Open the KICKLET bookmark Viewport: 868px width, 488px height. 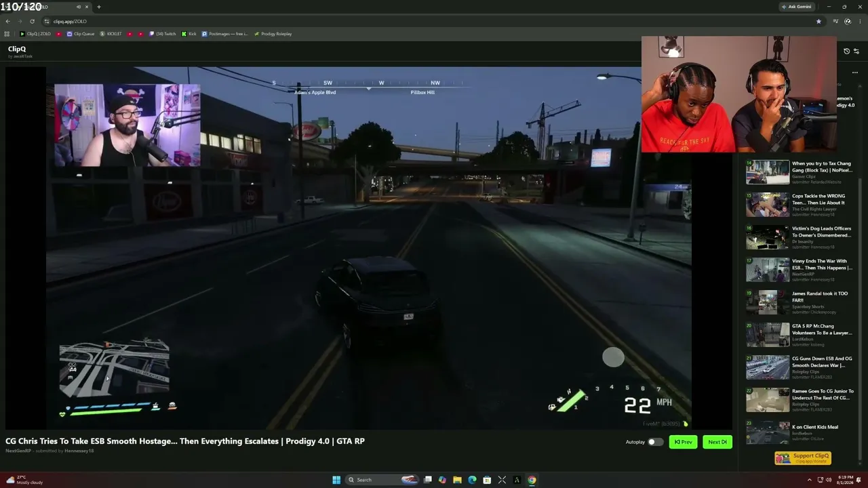[x=111, y=34]
